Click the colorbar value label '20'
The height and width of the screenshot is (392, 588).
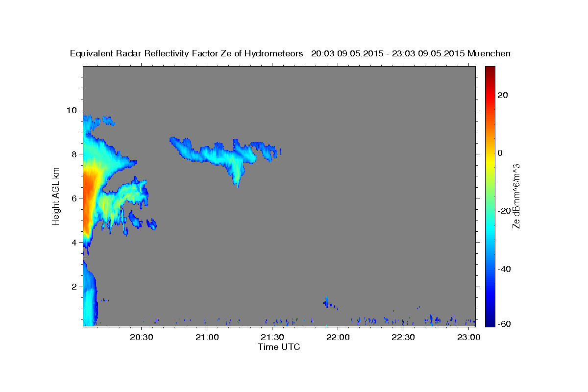pos(502,95)
